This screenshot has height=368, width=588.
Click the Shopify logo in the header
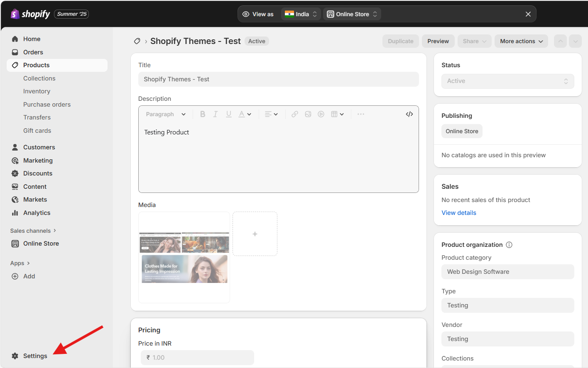point(30,14)
